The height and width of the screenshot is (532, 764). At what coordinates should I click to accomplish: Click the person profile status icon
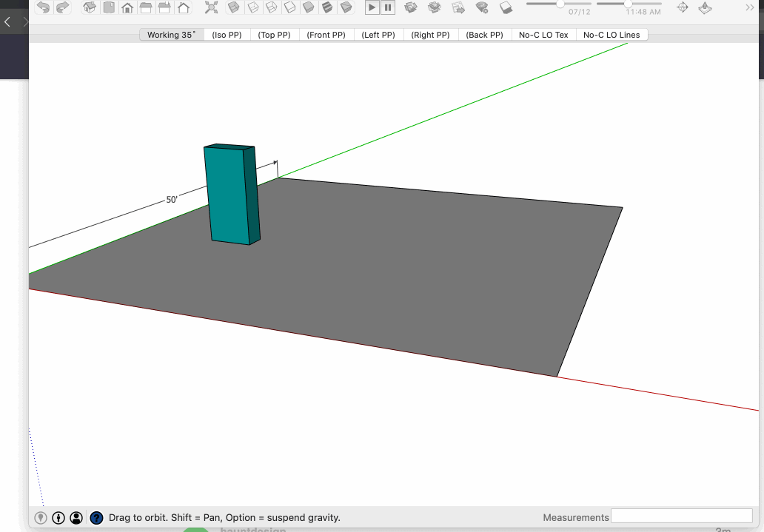click(x=76, y=518)
